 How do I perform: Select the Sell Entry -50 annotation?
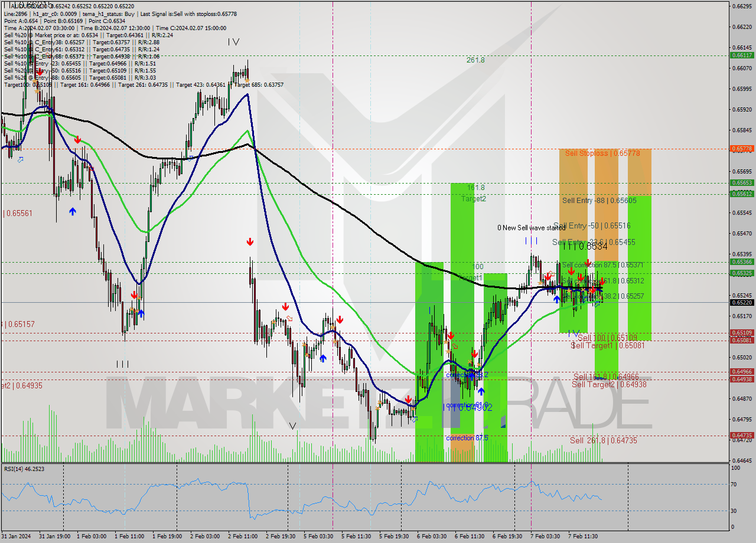coord(593,226)
